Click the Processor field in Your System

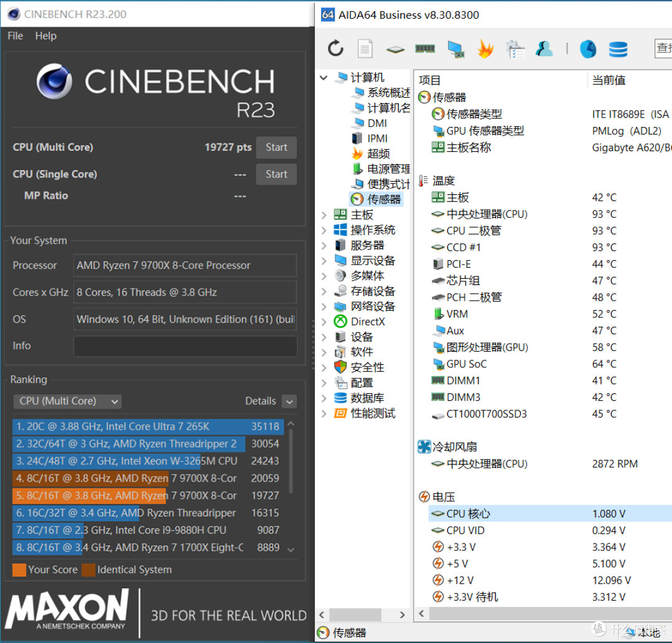tap(185, 265)
